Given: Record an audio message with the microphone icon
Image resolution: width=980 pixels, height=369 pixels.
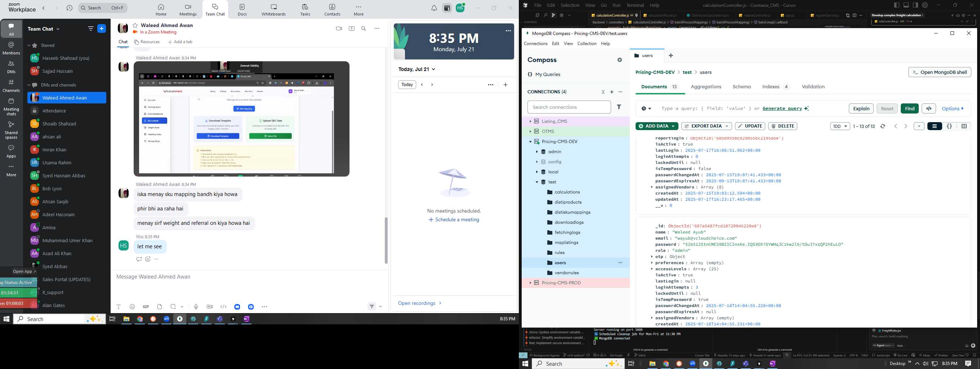Looking at the screenshot, I should (196, 307).
